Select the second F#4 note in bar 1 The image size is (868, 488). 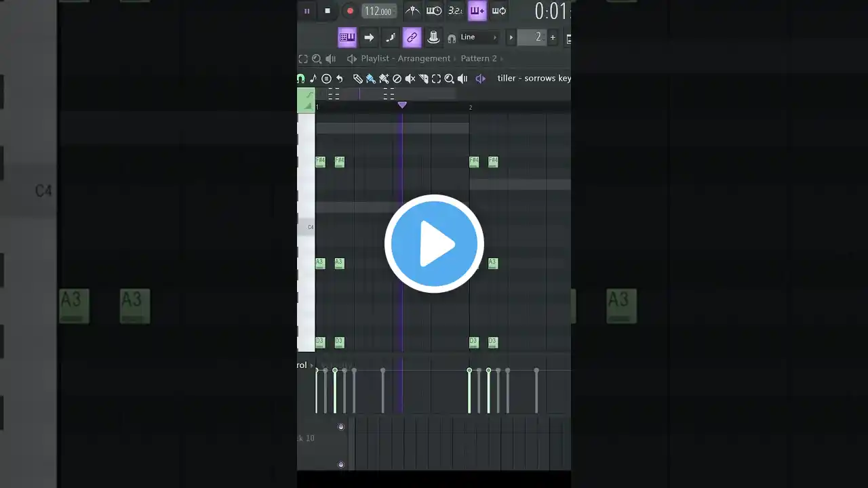(340, 161)
